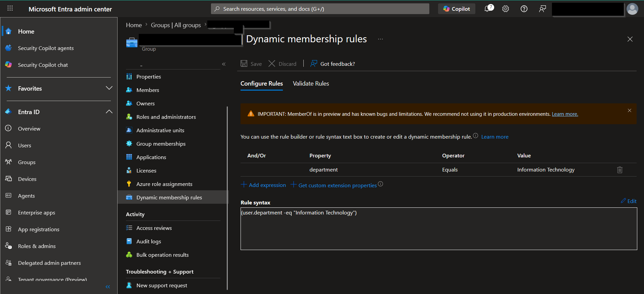Click the Home breadcrumb link

(134, 25)
